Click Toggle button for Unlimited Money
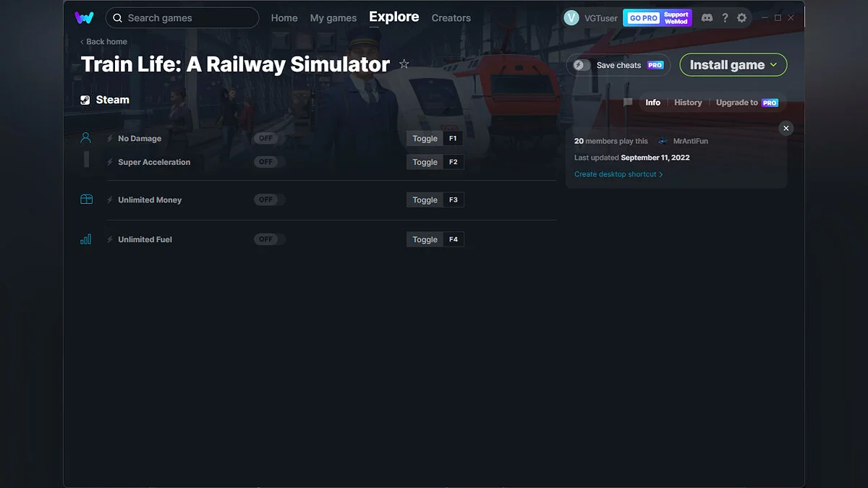 tap(425, 200)
